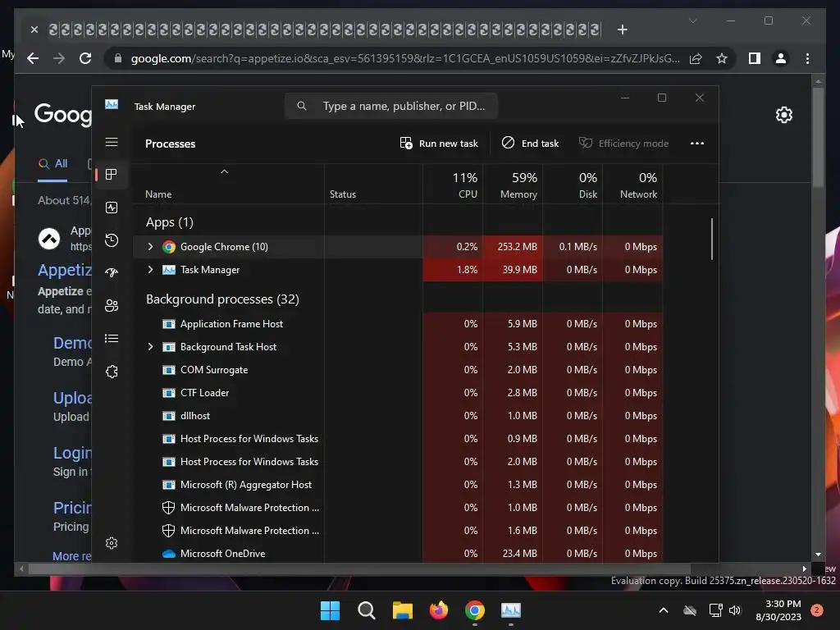The image size is (840, 630).
Task: Open Chrome profile avatar icon
Action: point(781,58)
